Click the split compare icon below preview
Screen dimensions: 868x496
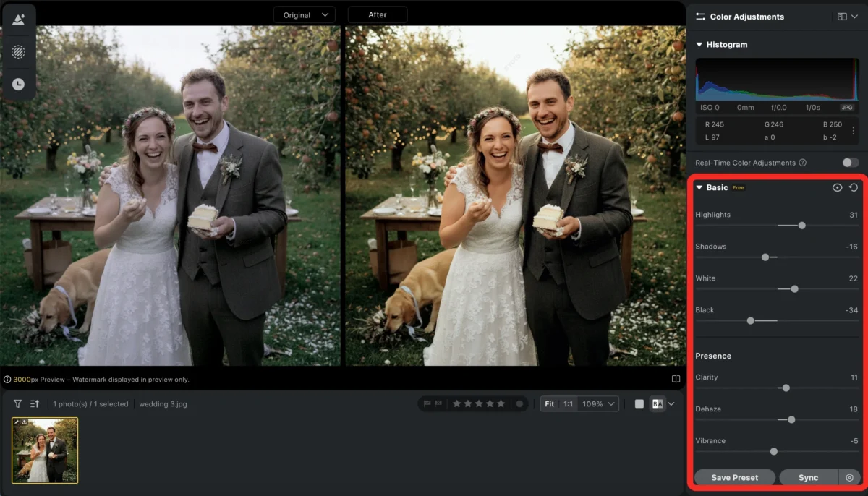pyautogui.click(x=676, y=379)
